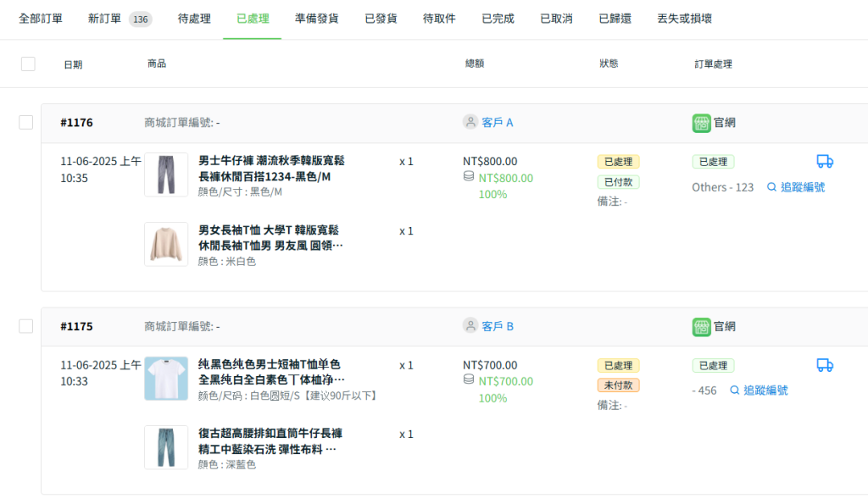The height and width of the screenshot is (504, 868).
Task: Click 追蹤編號 link next to - 456
Action: tap(759, 390)
